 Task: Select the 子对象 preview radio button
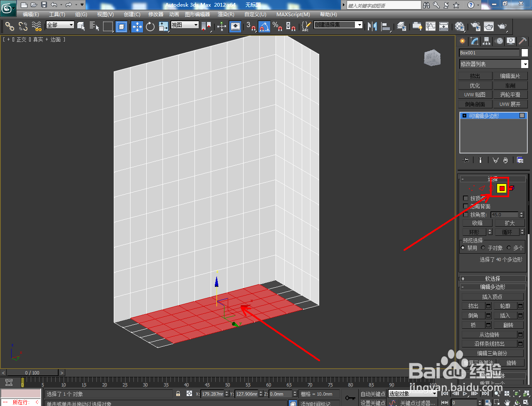(483, 248)
